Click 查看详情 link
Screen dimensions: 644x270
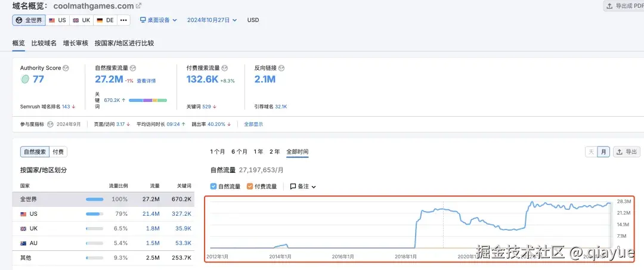coord(146,81)
